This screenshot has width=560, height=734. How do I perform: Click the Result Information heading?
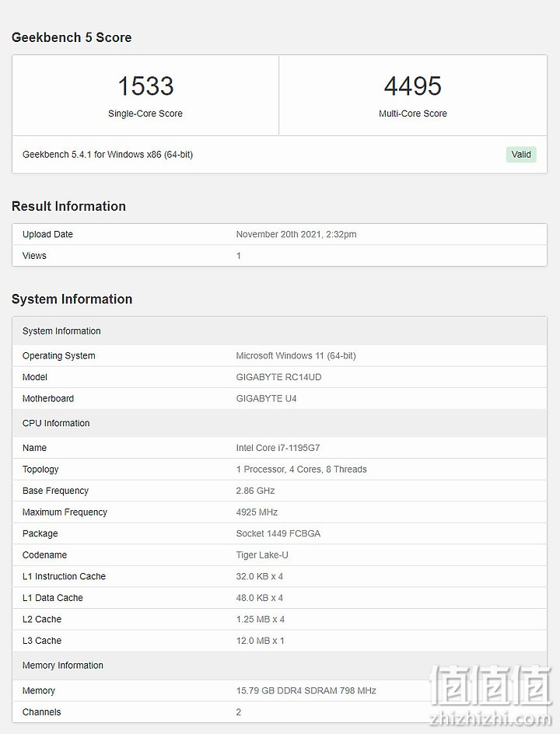point(68,207)
